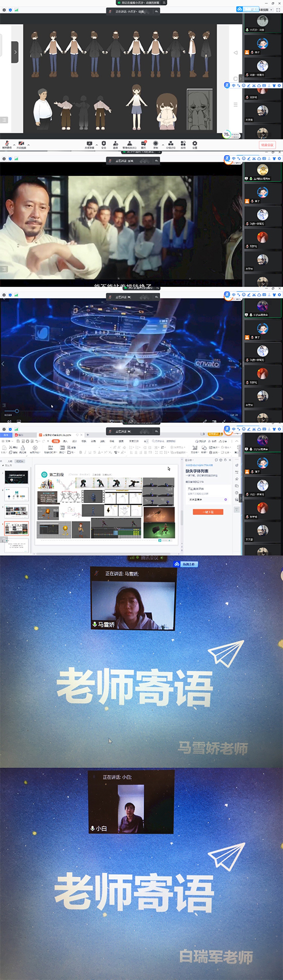Open the 管理成员 member management panel

(129, 144)
